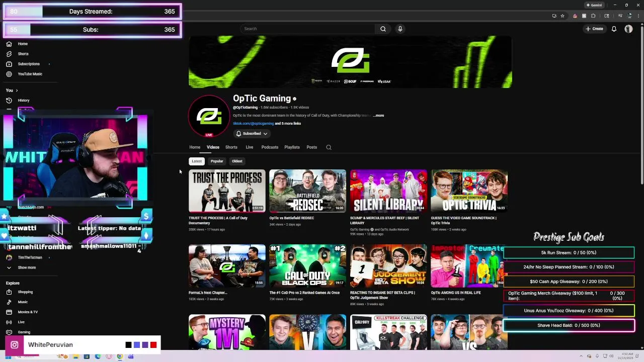Open tiktok.com/@opticgaming link
The width and height of the screenshot is (644, 362).
tap(253, 124)
